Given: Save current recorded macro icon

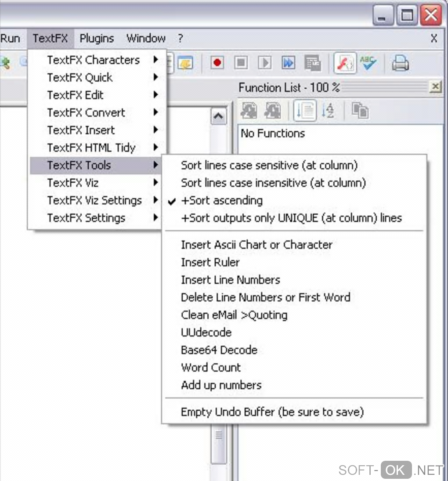Looking at the screenshot, I should tap(312, 63).
